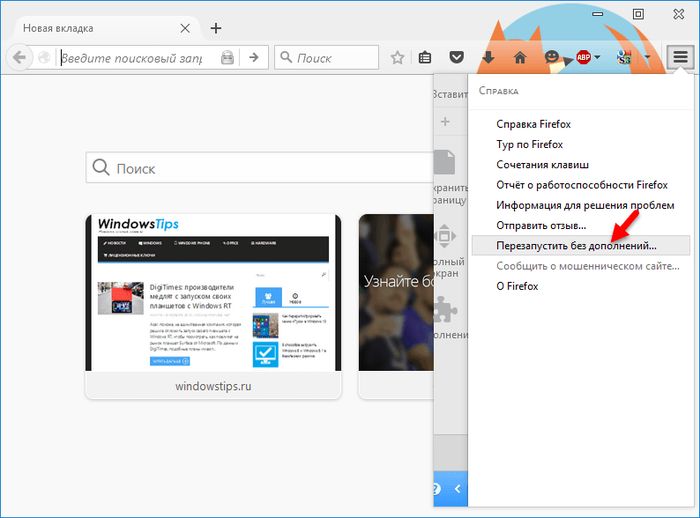Click the zoom plus button in menu
700x518 pixels.
tap(445, 121)
